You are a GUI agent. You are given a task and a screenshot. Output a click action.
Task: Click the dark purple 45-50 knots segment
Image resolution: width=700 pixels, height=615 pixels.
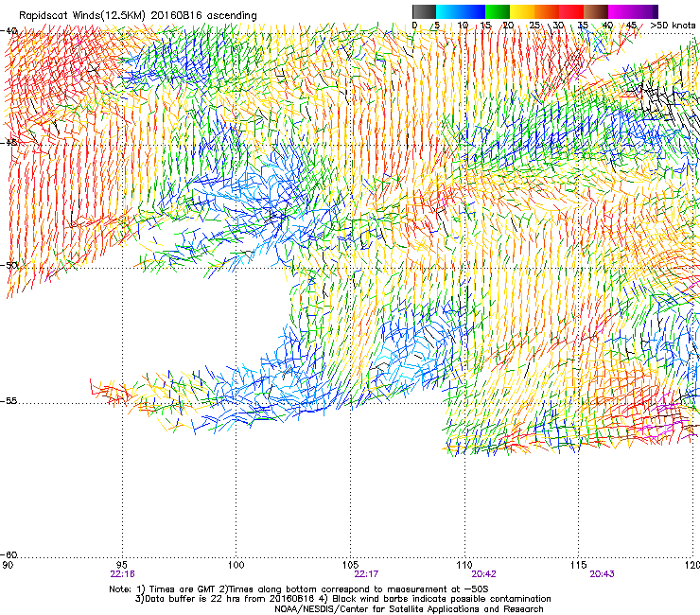click(645, 11)
